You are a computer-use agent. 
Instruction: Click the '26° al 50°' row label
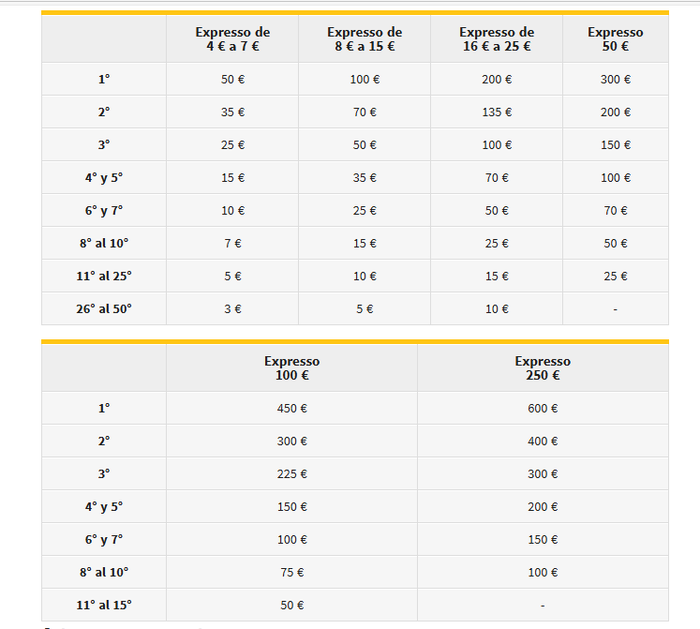(104, 309)
